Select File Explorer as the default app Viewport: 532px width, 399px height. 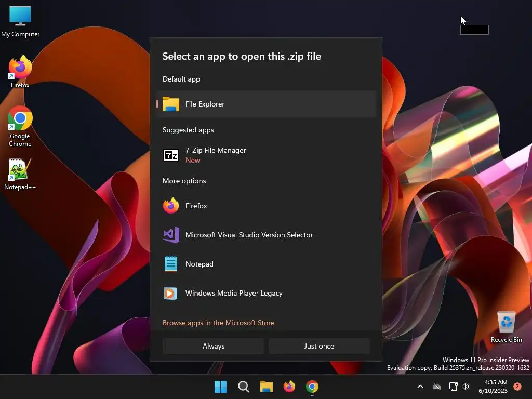pyautogui.click(x=267, y=104)
